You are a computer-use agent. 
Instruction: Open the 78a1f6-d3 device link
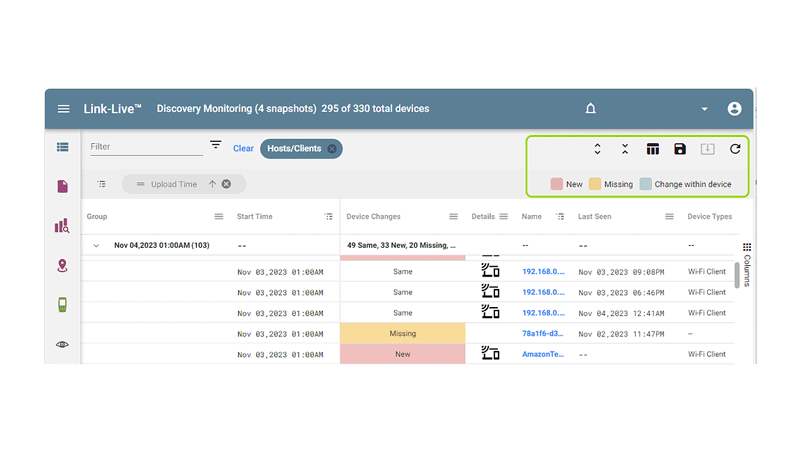pyautogui.click(x=543, y=334)
